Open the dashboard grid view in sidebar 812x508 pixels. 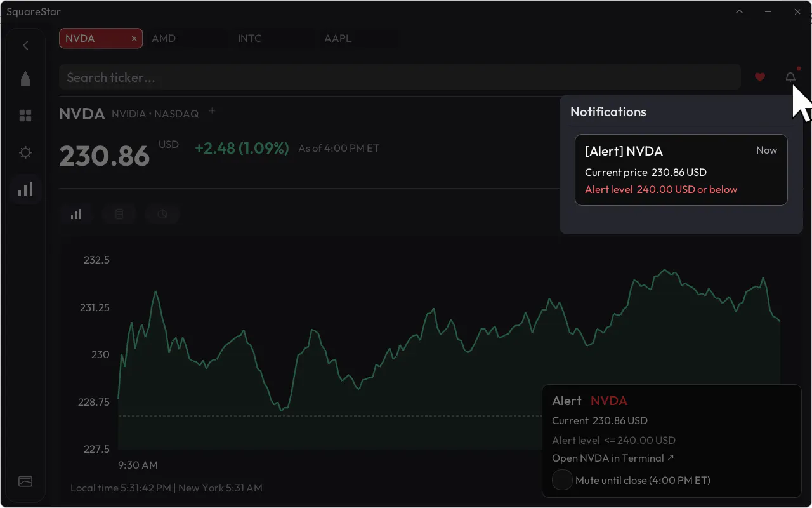[25, 116]
